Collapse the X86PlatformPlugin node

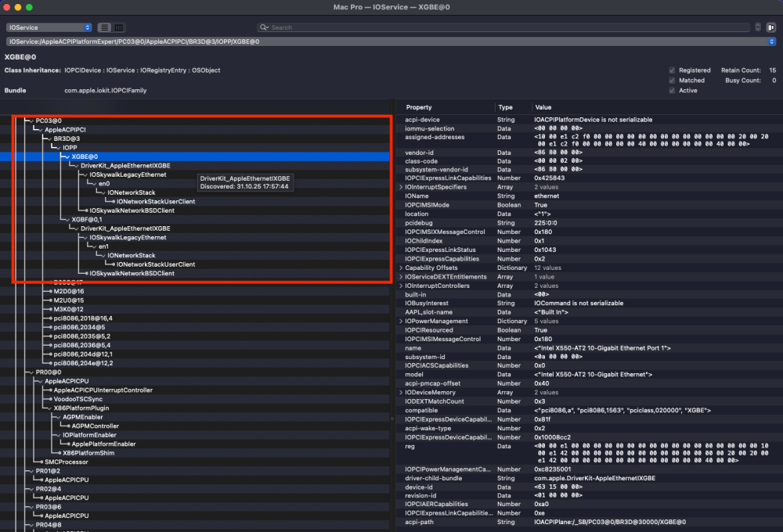point(49,408)
